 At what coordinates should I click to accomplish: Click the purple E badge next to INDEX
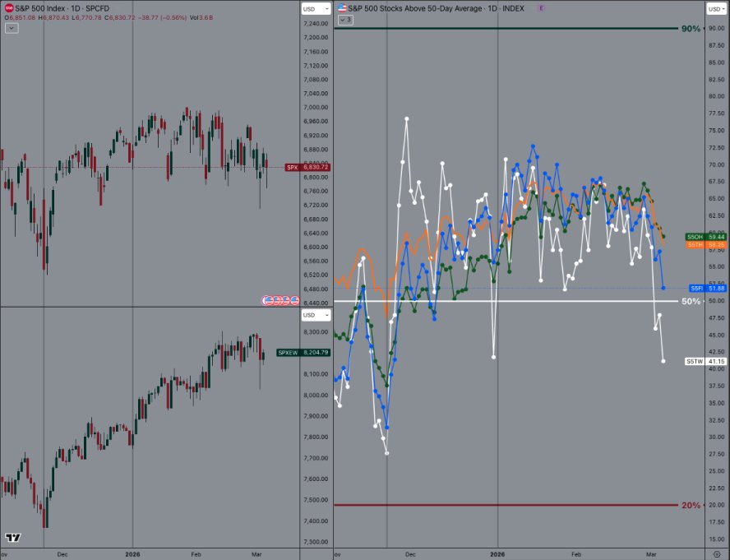pos(541,8)
